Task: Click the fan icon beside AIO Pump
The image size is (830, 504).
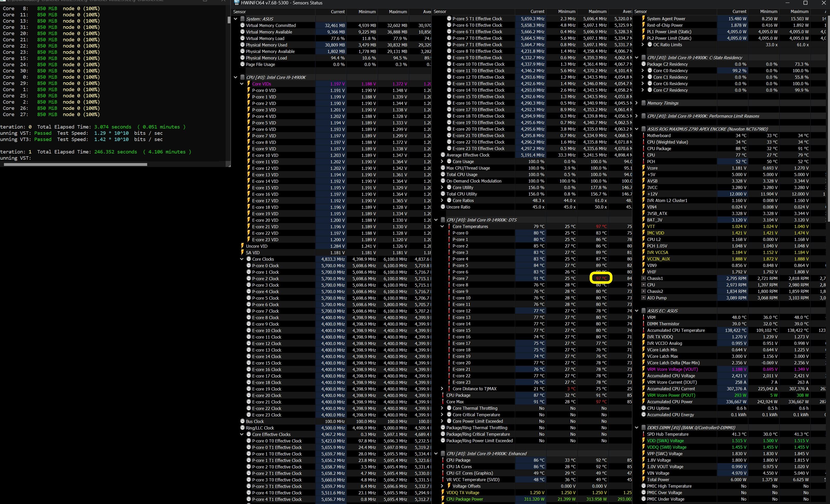Action: pos(643,298)
